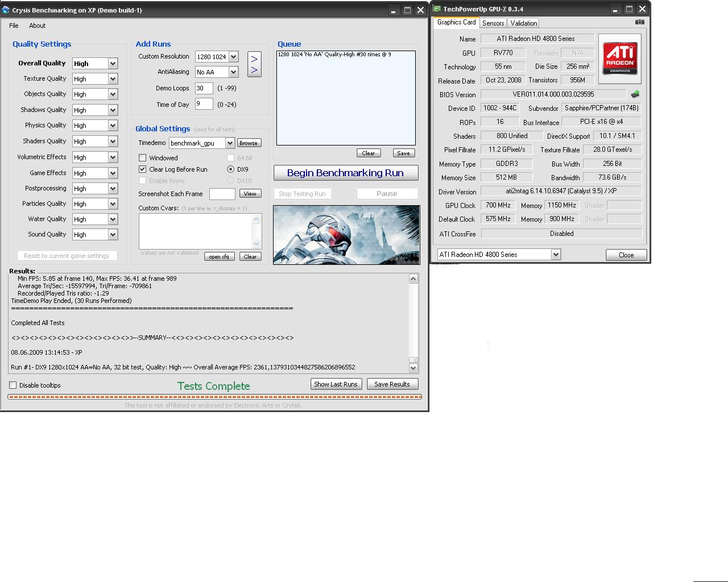Viewport: 728px width, 582px height.
Task: Expand the Postprocessing dropdown
Action: tap(113, 189)
